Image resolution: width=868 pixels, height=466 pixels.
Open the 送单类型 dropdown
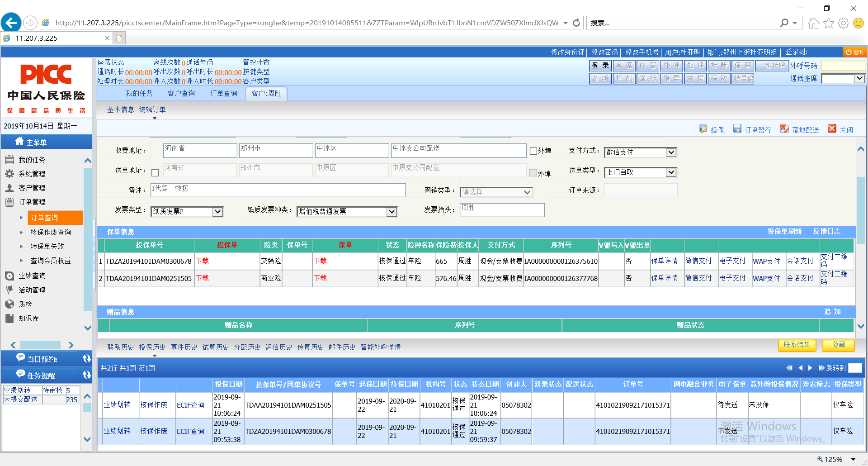[x=671, y=172]
